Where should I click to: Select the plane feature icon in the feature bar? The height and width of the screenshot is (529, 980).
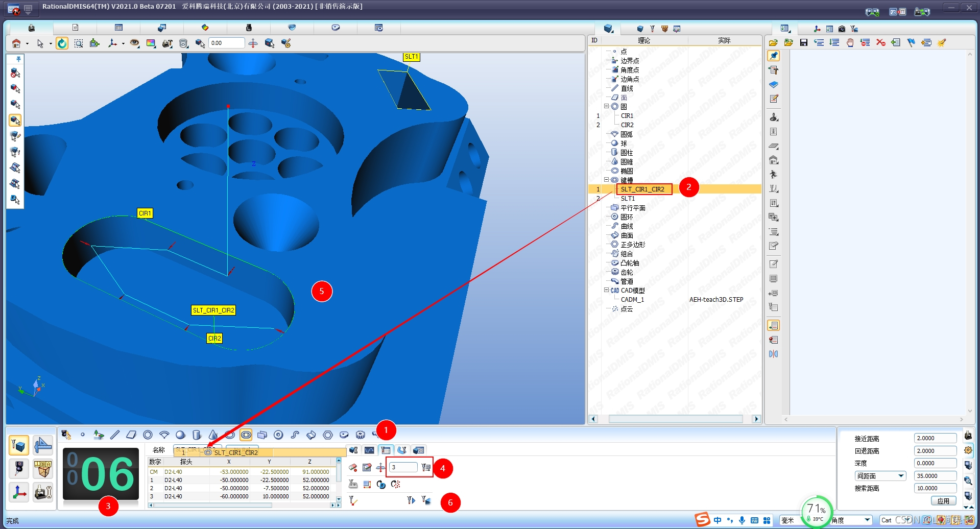coord(131,435)
